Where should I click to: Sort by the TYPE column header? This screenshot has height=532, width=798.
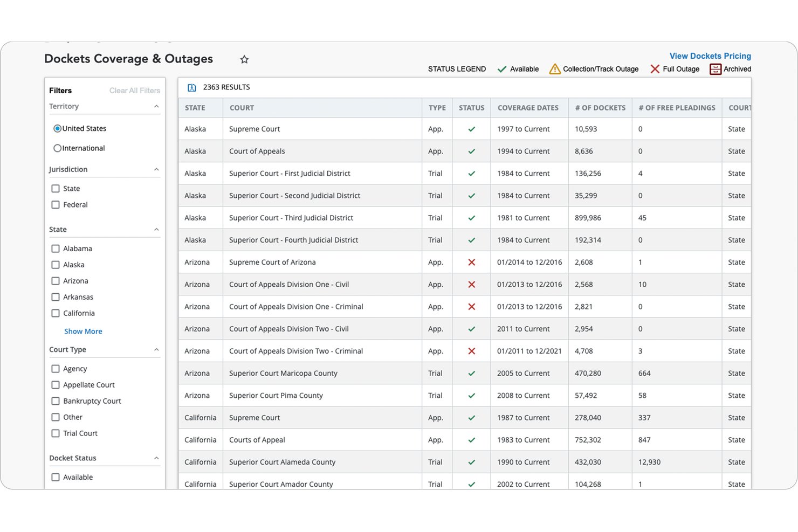pos(437,108)
